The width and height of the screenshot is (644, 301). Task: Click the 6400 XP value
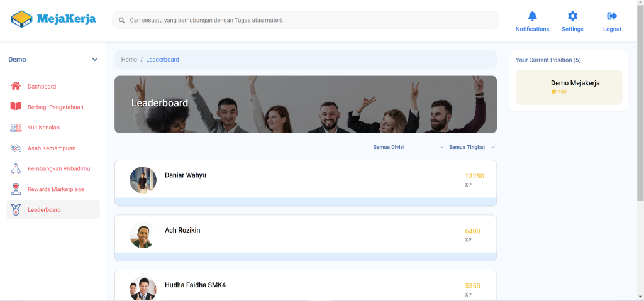click(x=472, y=231)
